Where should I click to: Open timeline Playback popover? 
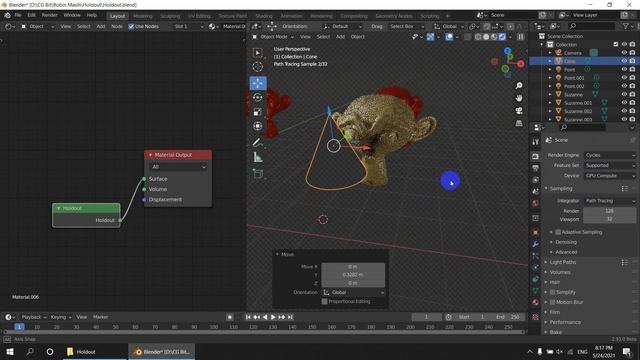point(33,317)
